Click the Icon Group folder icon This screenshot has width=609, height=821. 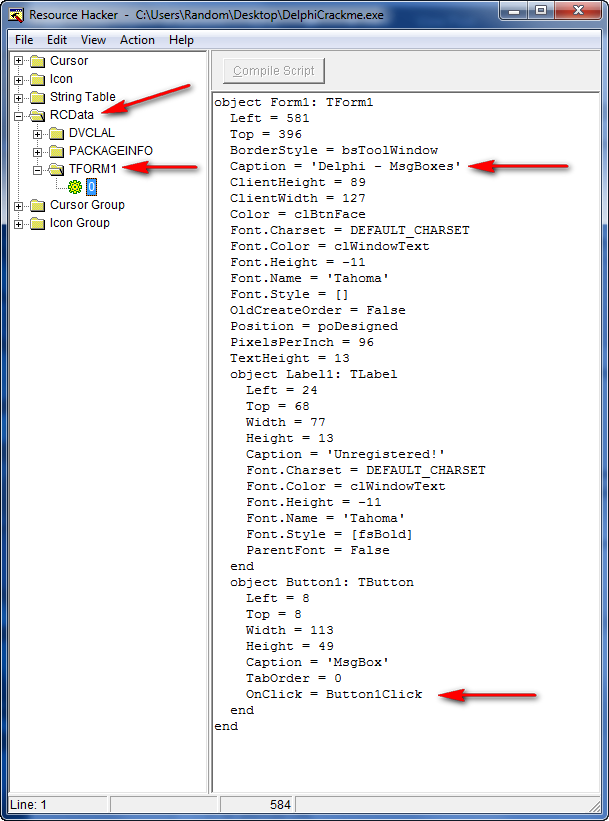pyautogui.click(x=38, y=223)
